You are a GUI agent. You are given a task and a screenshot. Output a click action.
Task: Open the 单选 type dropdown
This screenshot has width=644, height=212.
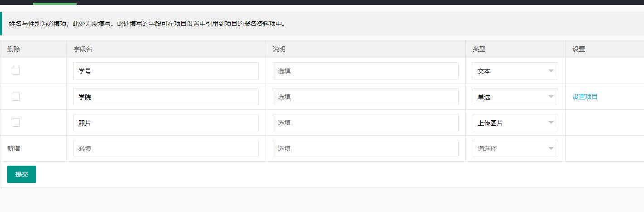pos(515,97)
